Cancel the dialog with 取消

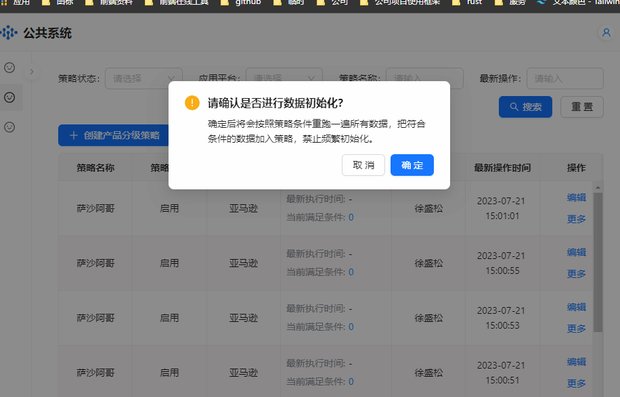(363, 165)
